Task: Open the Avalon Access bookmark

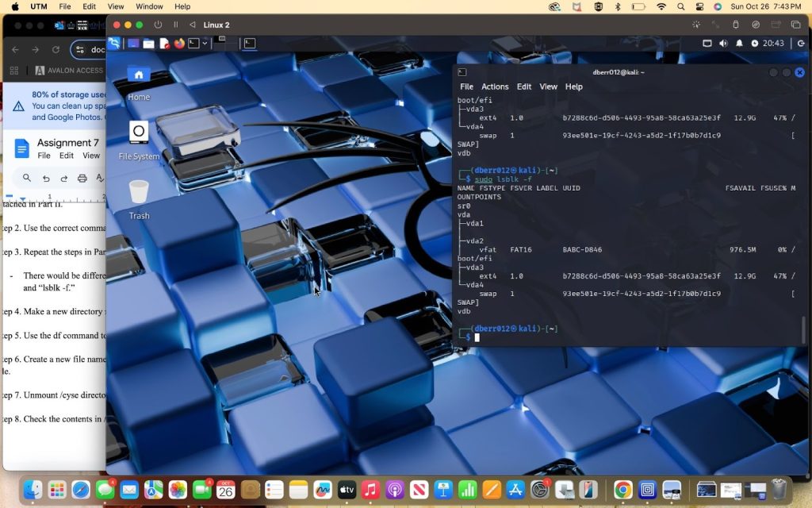Action: coord(70,70)
